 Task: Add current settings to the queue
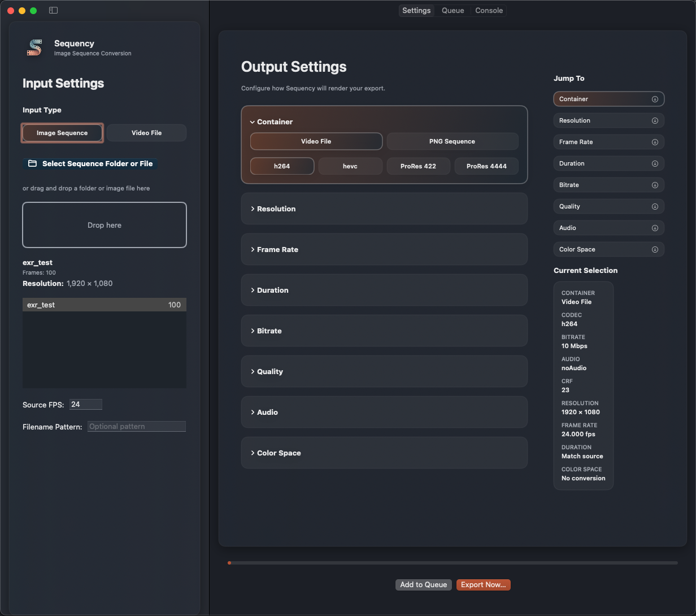pos(423,585)
